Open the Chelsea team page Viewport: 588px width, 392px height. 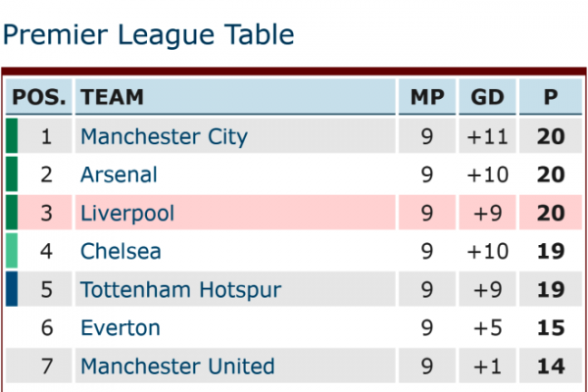tap(121, 251)
